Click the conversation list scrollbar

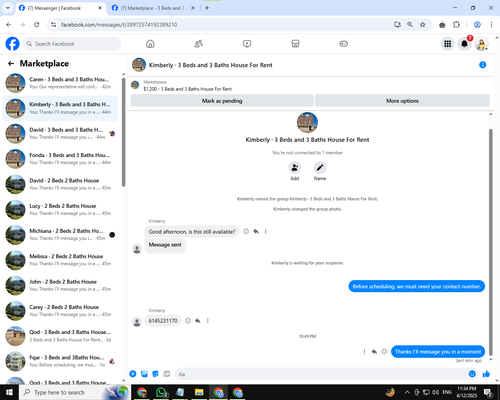123,132
